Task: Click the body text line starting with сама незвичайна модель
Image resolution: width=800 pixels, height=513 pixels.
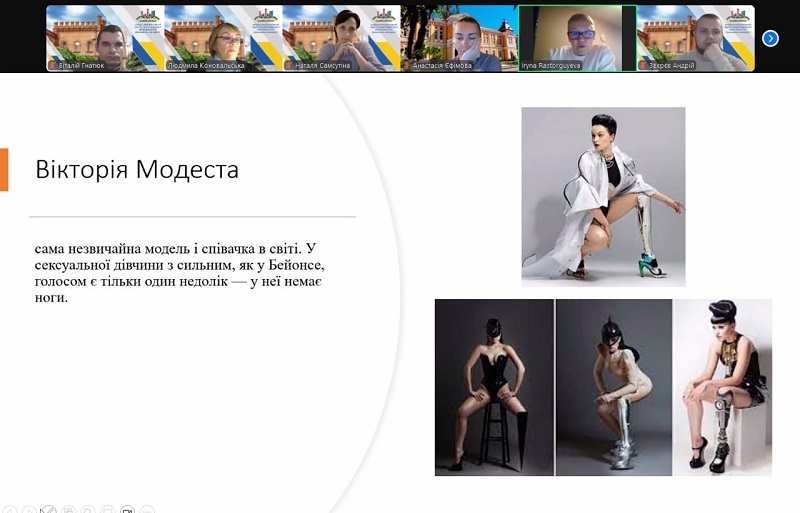Action: pyautogui.click(x=176, y=249)
